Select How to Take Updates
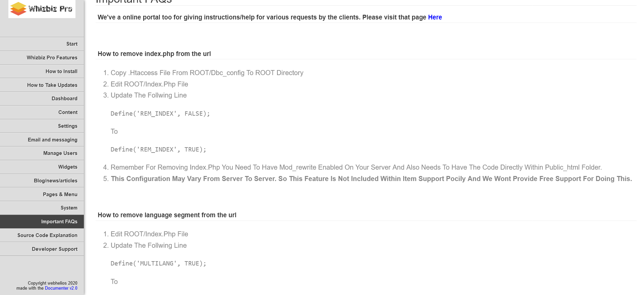Viewport: 644px width, 295px height. click(42, 85)
